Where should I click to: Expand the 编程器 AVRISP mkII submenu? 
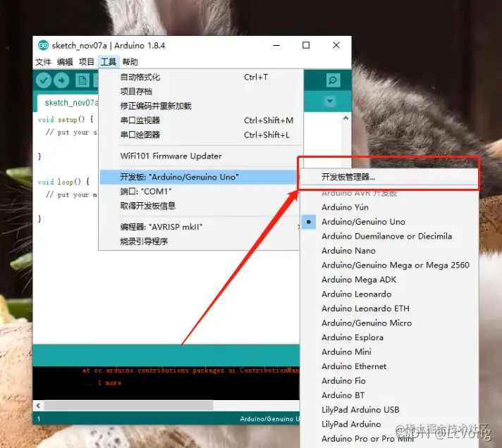pyautogui.click(x=200, y=227)
